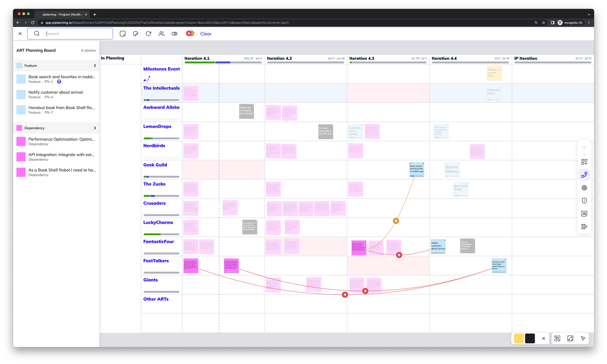The width and height of the screenshot is (607, 364).
Task: Collapse the Feature group in results panel
Action: (x=56, y=66)
